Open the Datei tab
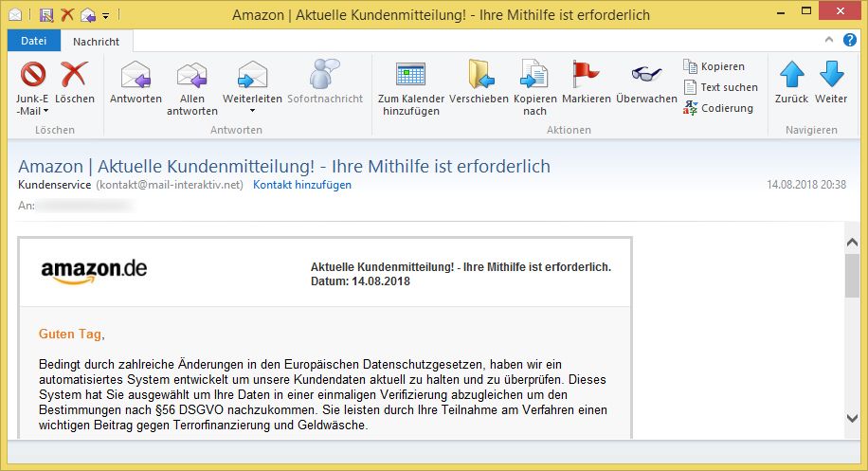The height and width of the screenshot is (471, 868). (34, 41)
